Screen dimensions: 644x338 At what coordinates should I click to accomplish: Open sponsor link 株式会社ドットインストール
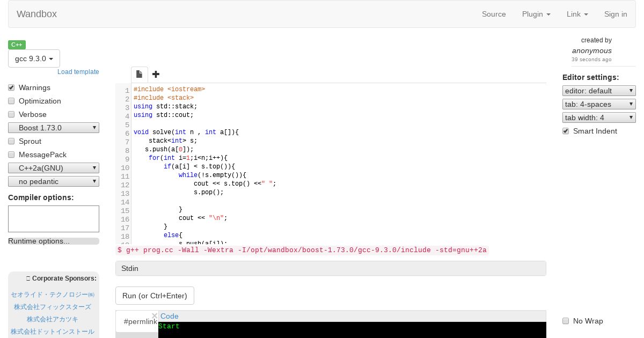point(53,332)
